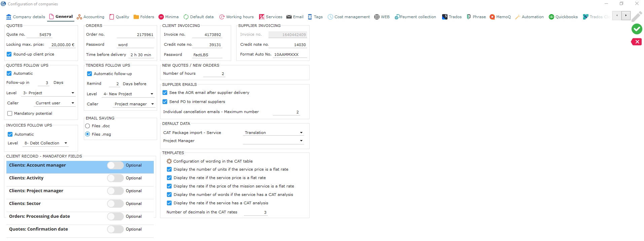The height and width of the screenshot is (241, 644).
Task: Click the red cancel X icon
Action: [x=636, y=42]
